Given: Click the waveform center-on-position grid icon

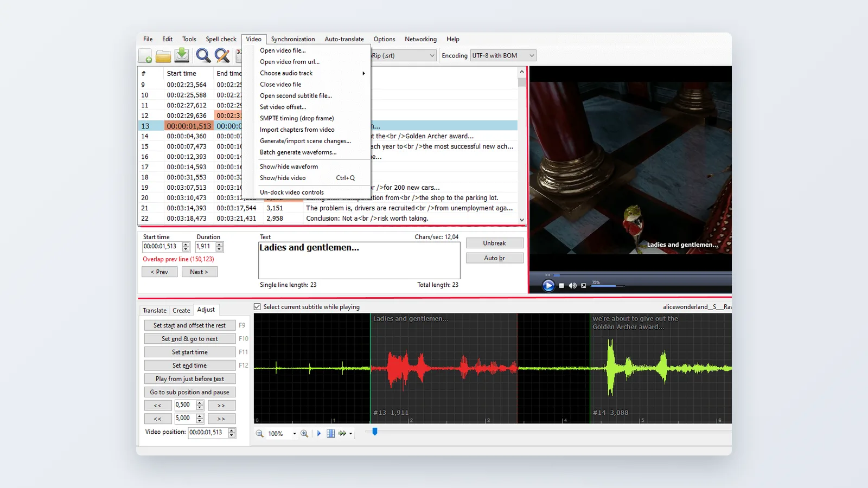Looking at the screenshot, I should [x=331, y=434].
